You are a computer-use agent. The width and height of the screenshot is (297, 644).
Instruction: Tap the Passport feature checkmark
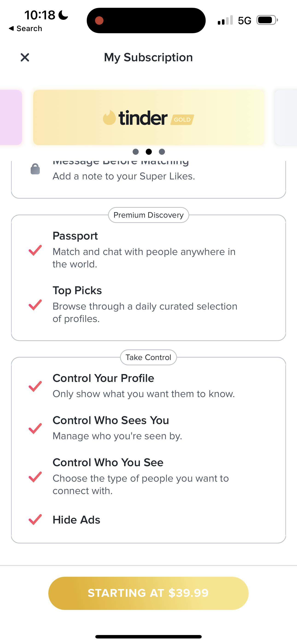(x=35, y=250)
